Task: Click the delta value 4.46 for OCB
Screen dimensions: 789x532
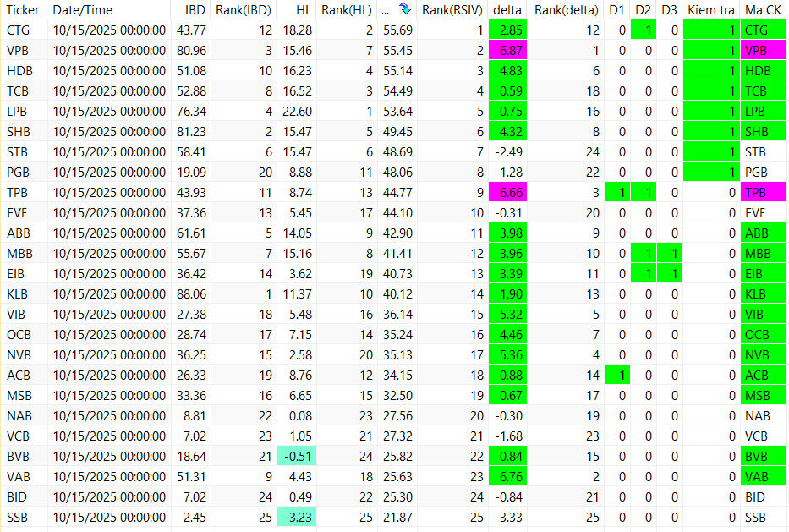Action: point(507,335)
